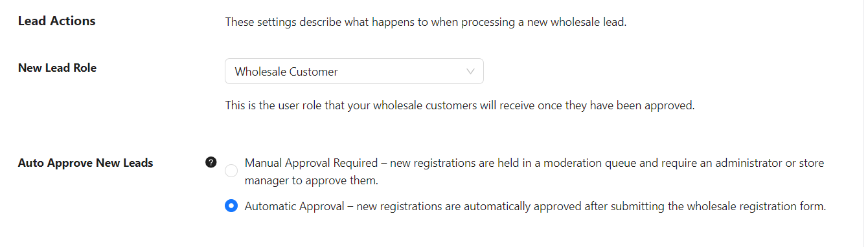Select the Manual Approval Required radio button
Viewport: 868px width, 247px height.
(x=231, y=171)
